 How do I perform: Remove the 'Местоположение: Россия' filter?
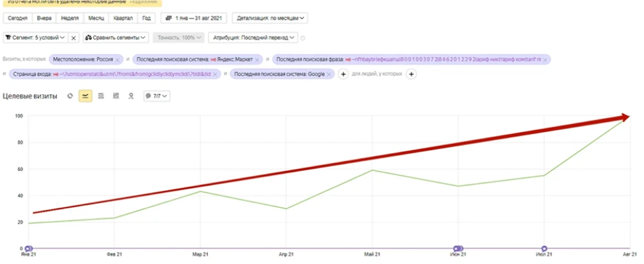point(118,59)
